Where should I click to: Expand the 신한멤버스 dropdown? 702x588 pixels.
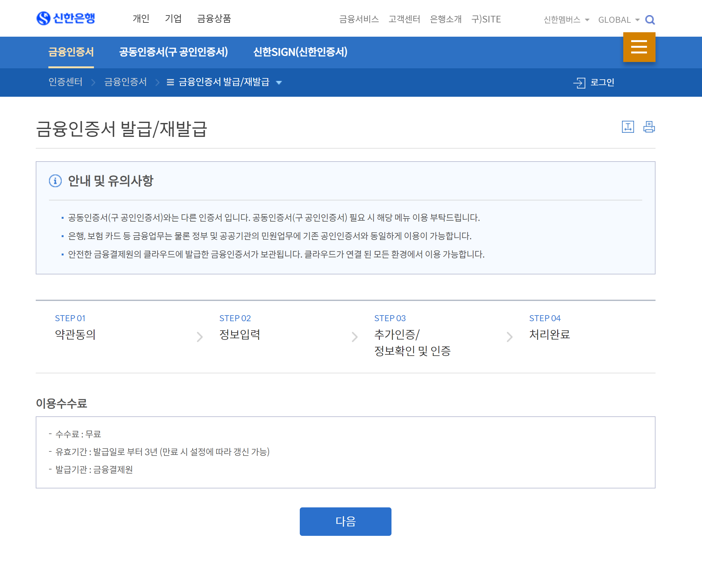566,20
